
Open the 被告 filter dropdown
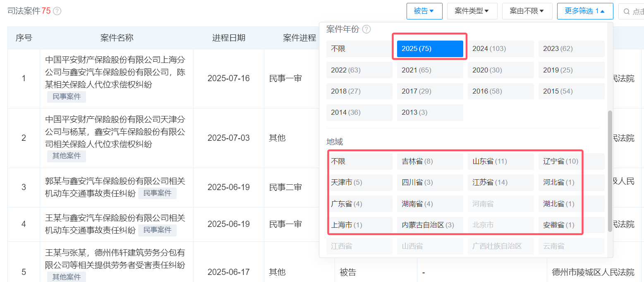tap(424, 11)
